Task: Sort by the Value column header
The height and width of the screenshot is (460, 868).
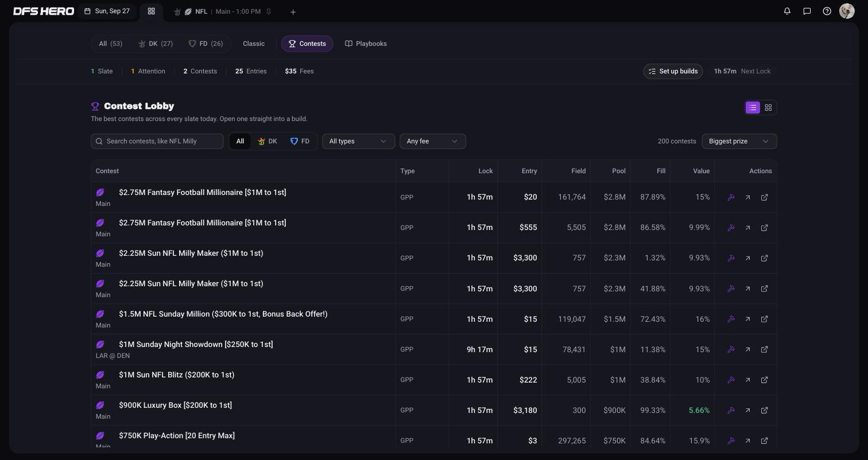Action: point(701,171)
